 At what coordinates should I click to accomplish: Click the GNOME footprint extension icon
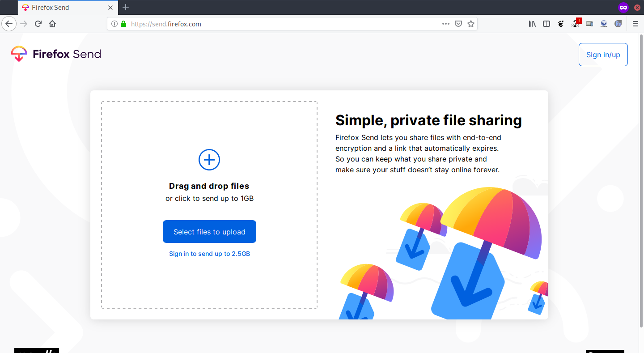coord(561,24)
